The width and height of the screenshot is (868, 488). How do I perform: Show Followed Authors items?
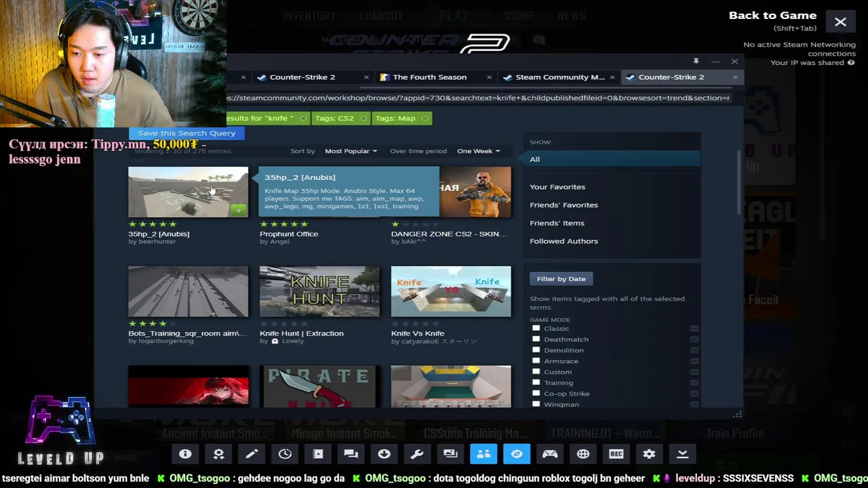click(x=564, y=241)
